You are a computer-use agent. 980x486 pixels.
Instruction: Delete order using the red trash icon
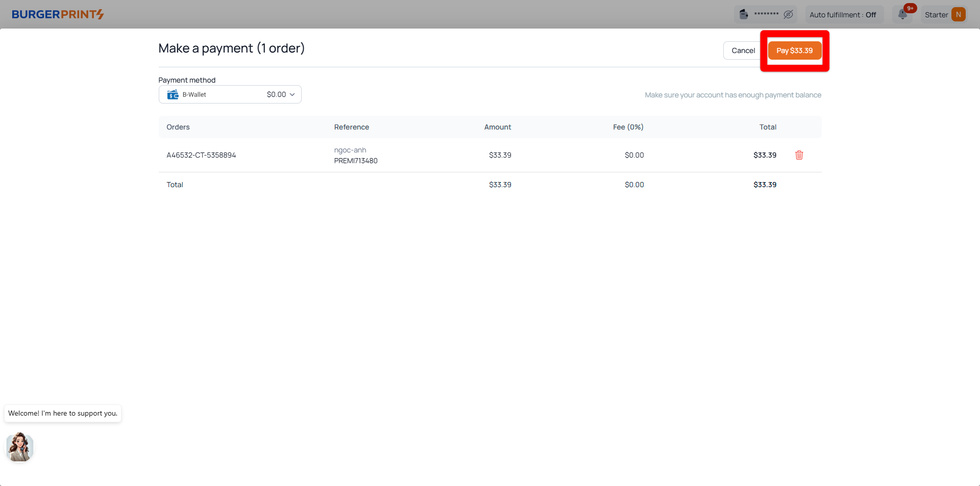[799, 155]
